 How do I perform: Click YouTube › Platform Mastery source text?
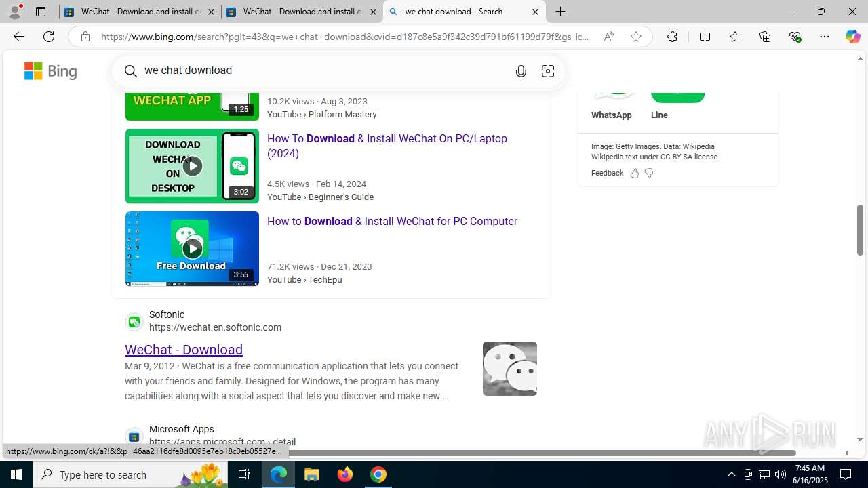tap(322, 115)
